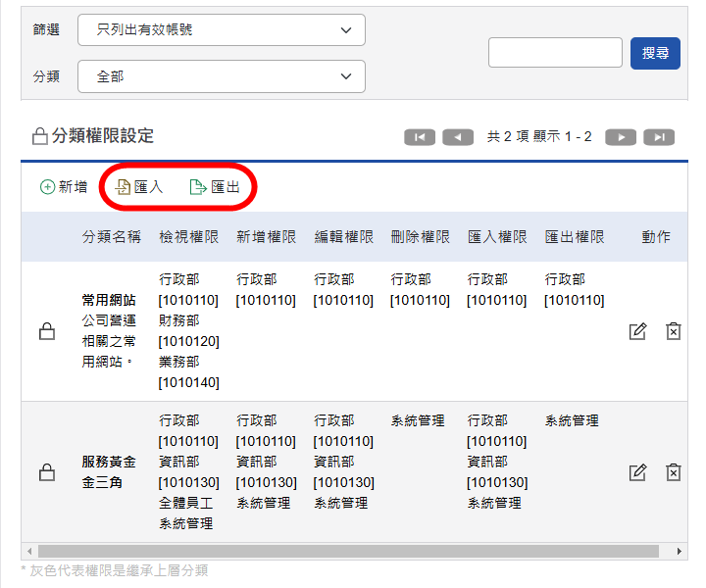The width and height of the screenshot is (706, 588).
Task: Click the 刪除權限 column header
Action: 421,236
